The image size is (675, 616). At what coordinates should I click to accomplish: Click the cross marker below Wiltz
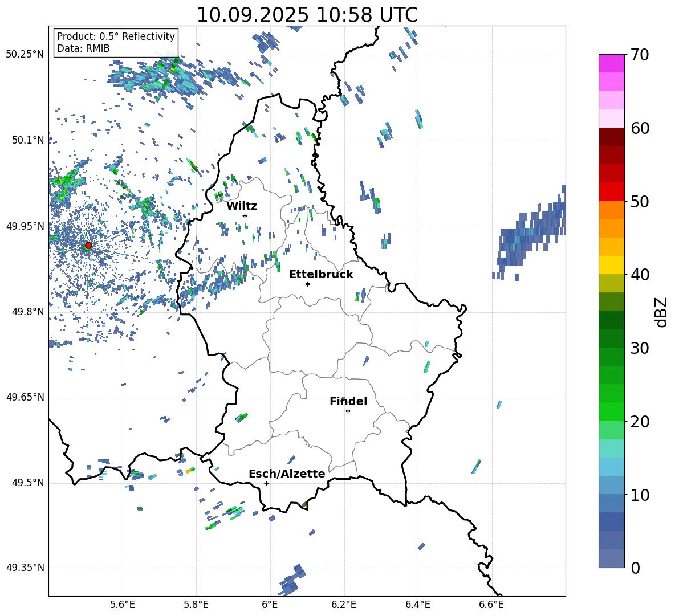point(245,215)
